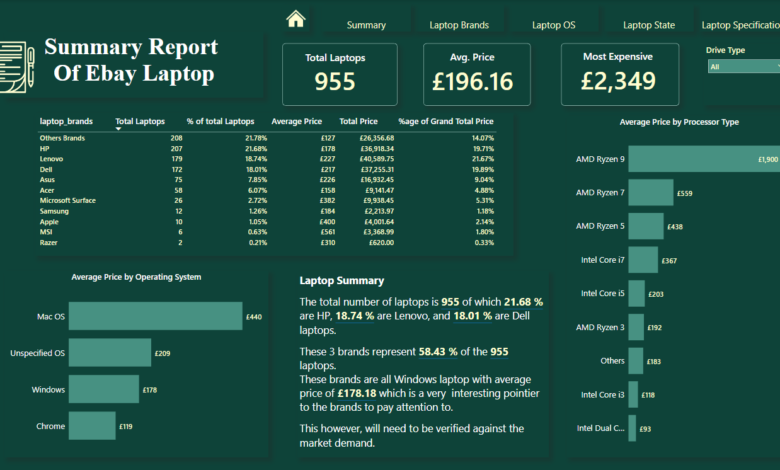Select the MSI row in the table
The image size is (780, 470).
pos(267,232)
